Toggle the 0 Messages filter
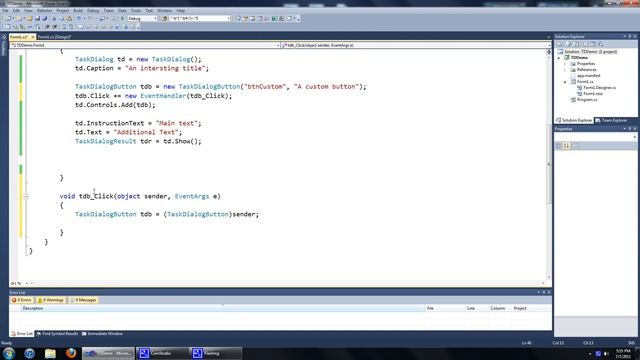The height and width of the screenshot is (360, 640). 84,300
